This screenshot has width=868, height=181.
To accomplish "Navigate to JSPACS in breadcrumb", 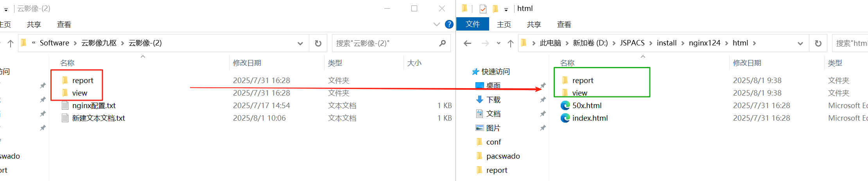I will (632, 43).
